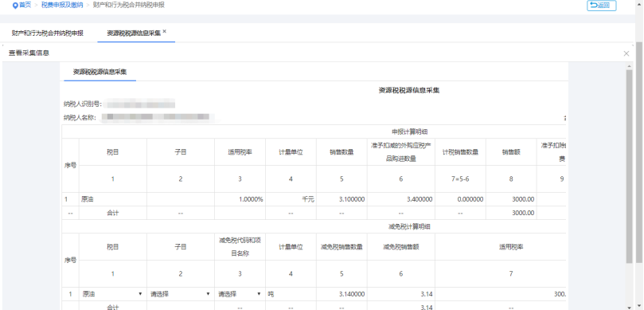Switch to 资源税税源信息采集 top tab

pos(134,33)
